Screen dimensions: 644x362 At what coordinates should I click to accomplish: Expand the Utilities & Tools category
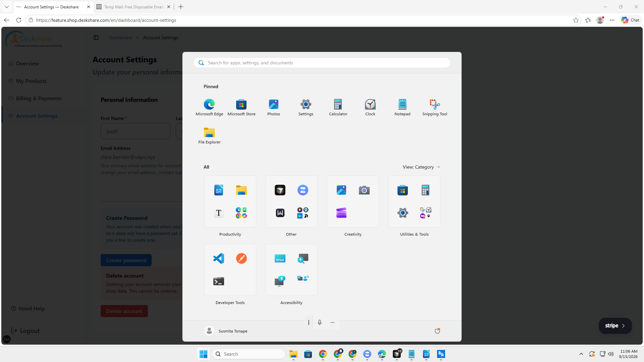(x=426, y=213)
